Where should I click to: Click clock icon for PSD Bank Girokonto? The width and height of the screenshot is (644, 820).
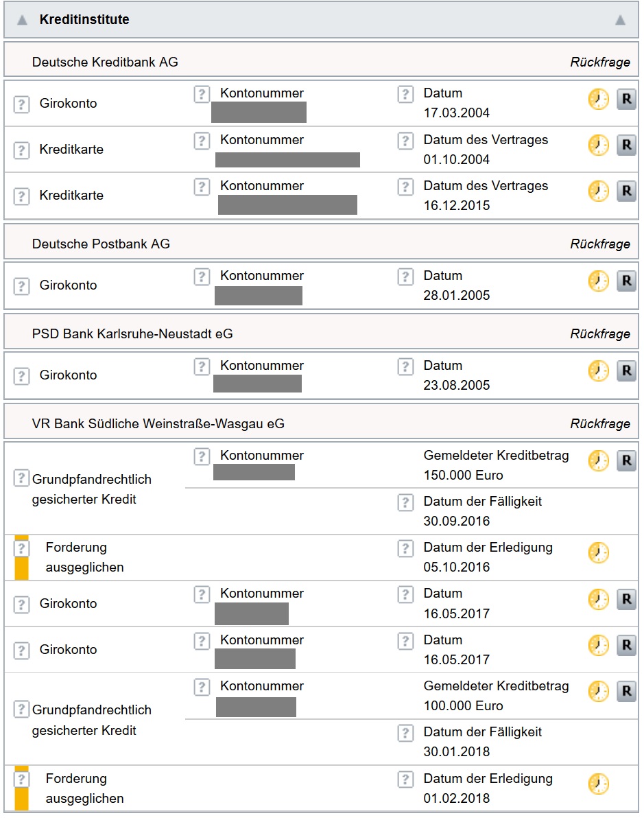[598, 371]
